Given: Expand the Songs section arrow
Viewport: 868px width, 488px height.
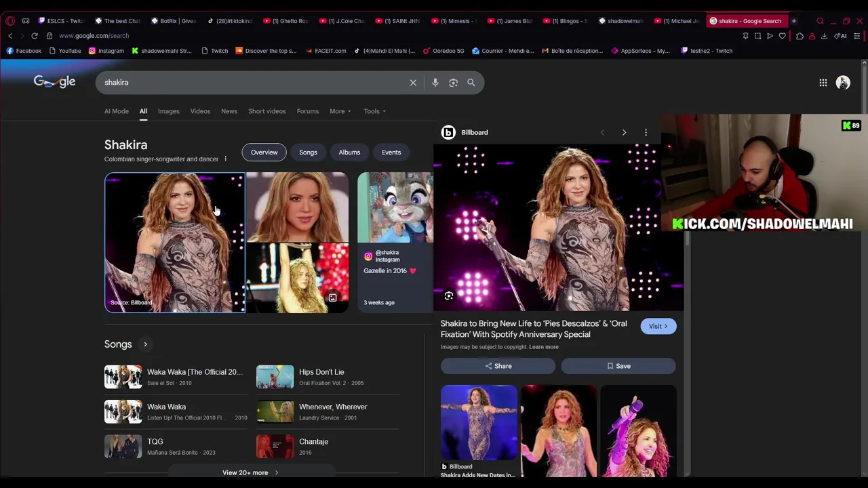Looking at the screenshot, I should point(145,344).
